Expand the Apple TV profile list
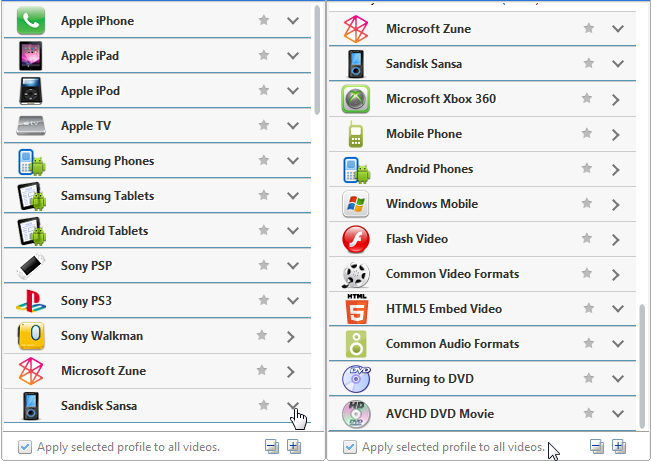This screenshot has width=651, height=461. click(x=293, y=125)
